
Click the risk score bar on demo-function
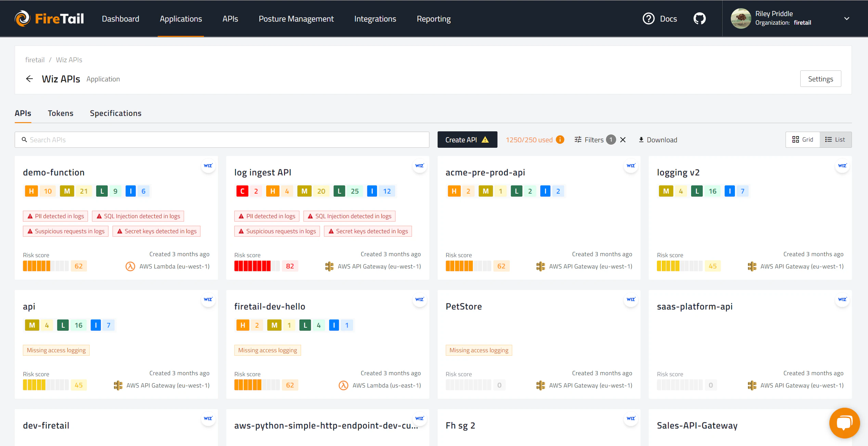click(46, 266)
